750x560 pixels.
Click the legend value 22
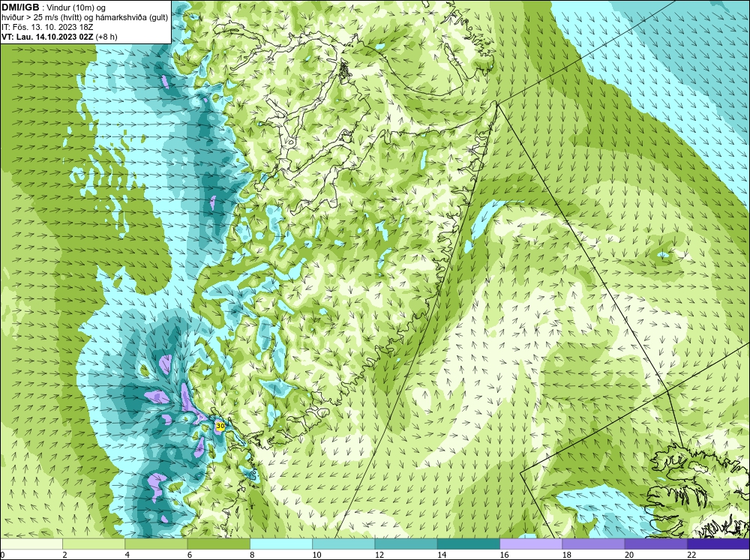coord(691,555)
